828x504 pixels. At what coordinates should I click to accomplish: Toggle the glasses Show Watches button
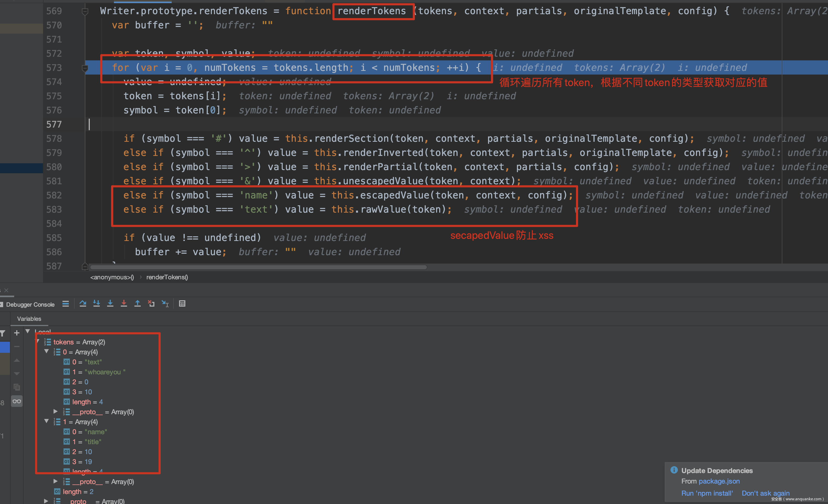pyautogui.click(x=17, y=401)
